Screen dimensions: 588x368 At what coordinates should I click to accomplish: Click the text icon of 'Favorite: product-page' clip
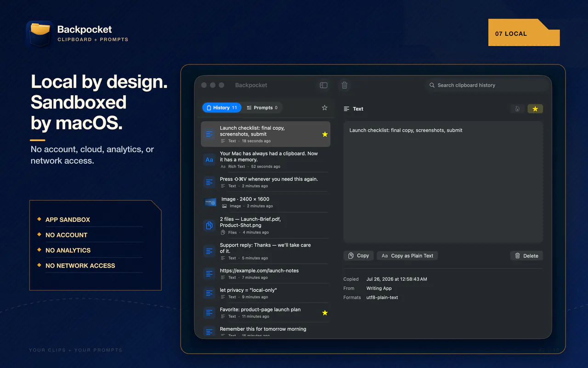tap(209, 313)
